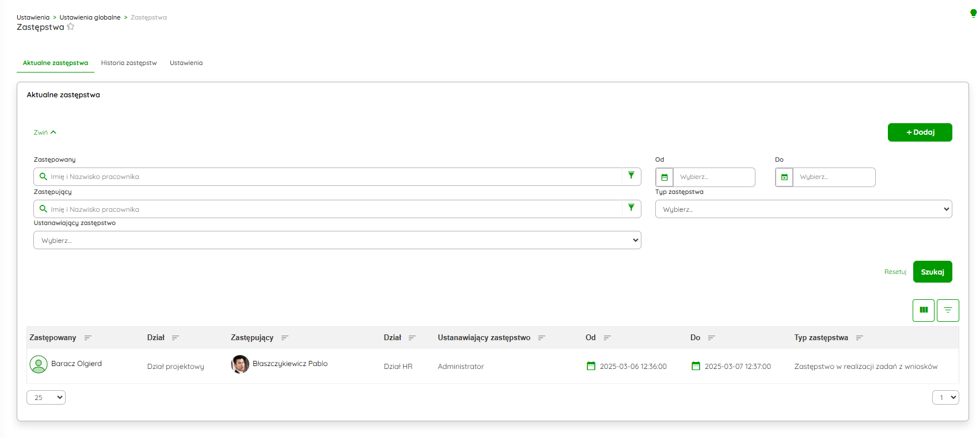This screenshot has width=980, height=438.
Task: Click the green lightbulb icon in top corner
Action: coord(973,14)
